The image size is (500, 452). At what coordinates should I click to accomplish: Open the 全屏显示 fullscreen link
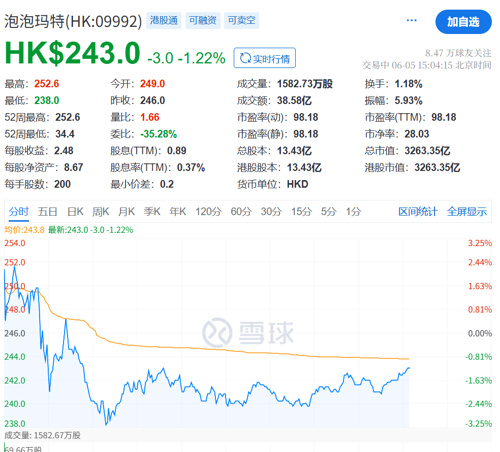467,211
